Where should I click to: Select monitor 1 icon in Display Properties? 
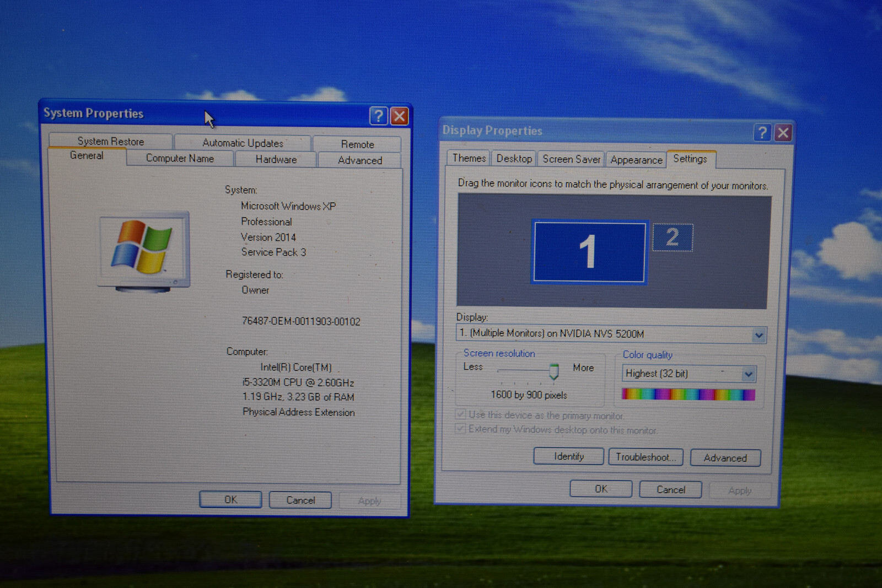[589, 251]
